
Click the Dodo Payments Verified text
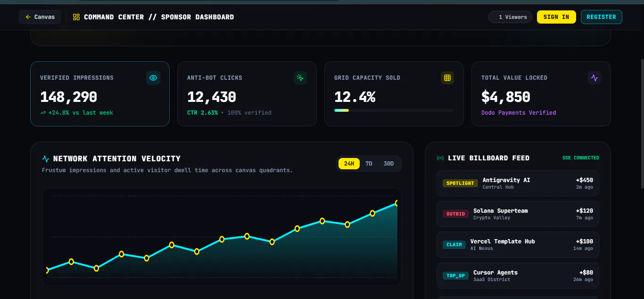click(519, 113)
